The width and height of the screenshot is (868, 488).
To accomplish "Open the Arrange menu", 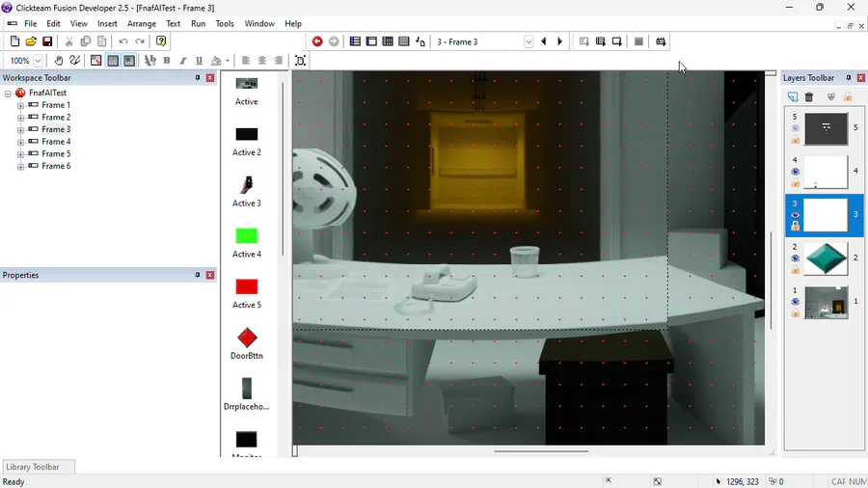I will pyautogui.click(x=142, y=24).
